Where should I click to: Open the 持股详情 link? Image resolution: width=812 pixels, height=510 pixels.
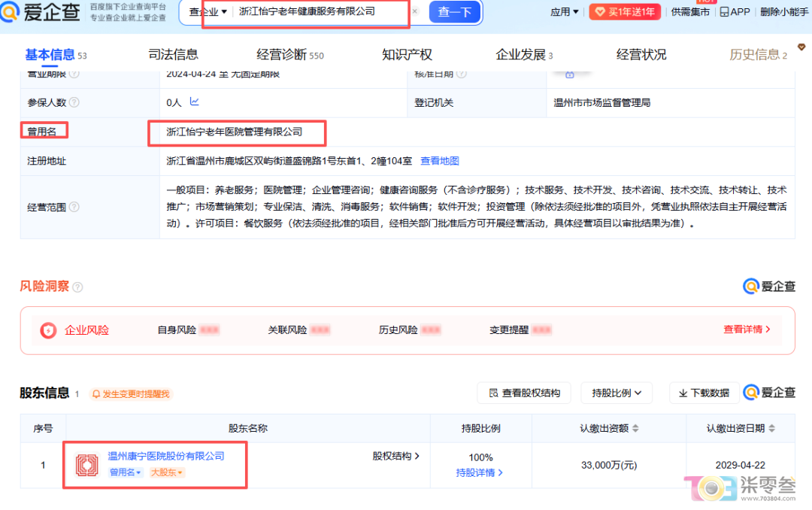[x=479, y=472]
